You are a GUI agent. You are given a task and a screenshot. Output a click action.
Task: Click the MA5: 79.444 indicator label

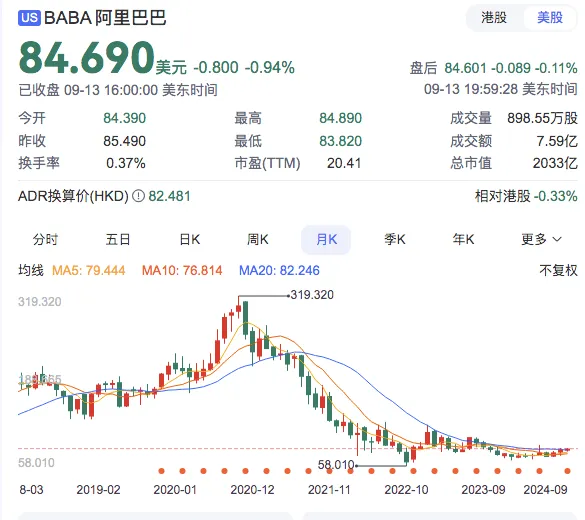pyautogui.click(x=88, y=270)
